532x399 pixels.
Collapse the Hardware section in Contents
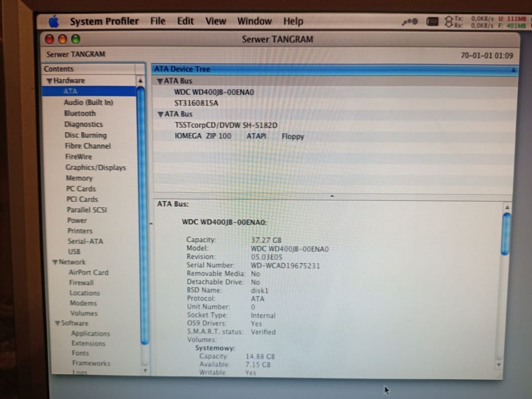point(50,81)
